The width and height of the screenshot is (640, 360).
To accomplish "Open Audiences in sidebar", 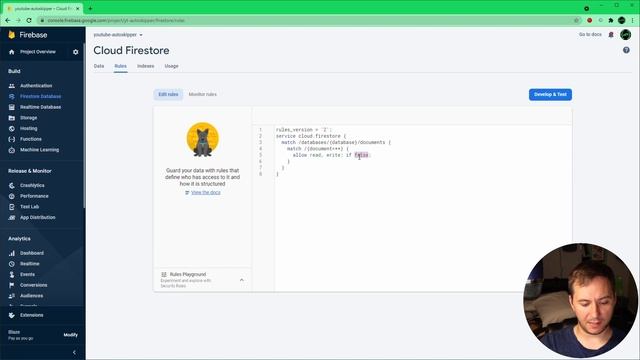I will 31,296.
